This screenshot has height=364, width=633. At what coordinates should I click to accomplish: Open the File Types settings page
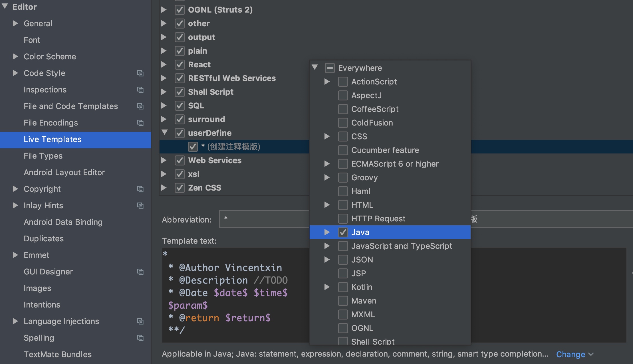click(43, 156)
